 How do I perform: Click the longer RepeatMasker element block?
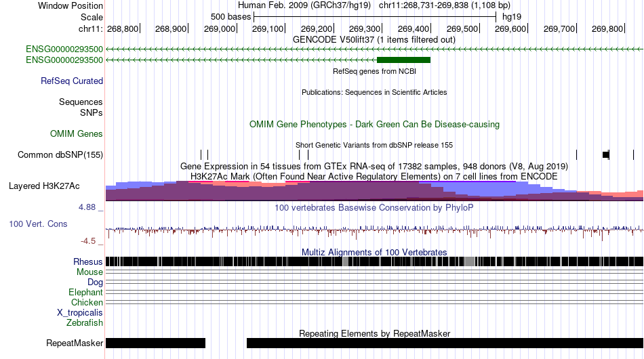pos(445,343)
